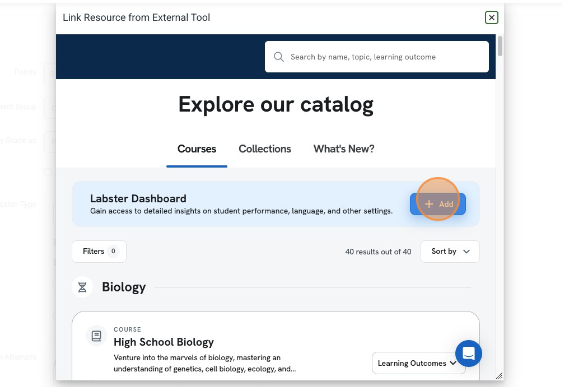
Task: Open the Filters panel
Action: (99, 251)
